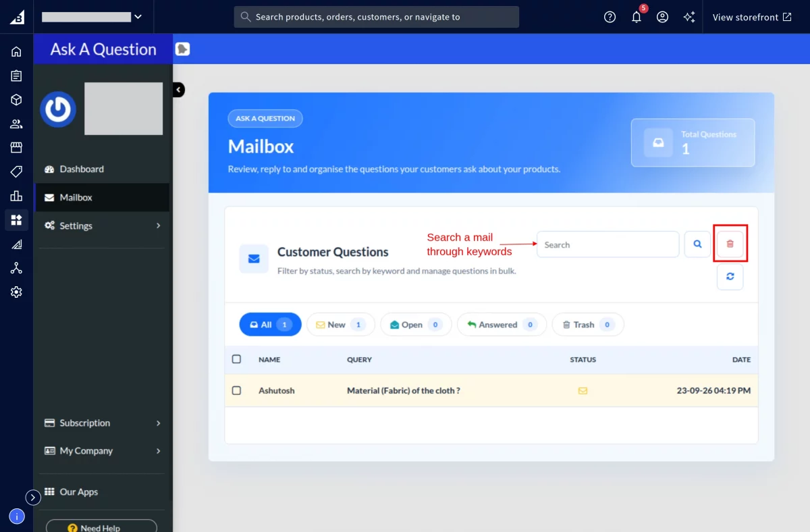Switch to the Open questions tab
The height and width of the screenshot is (532, 810).
416,325
